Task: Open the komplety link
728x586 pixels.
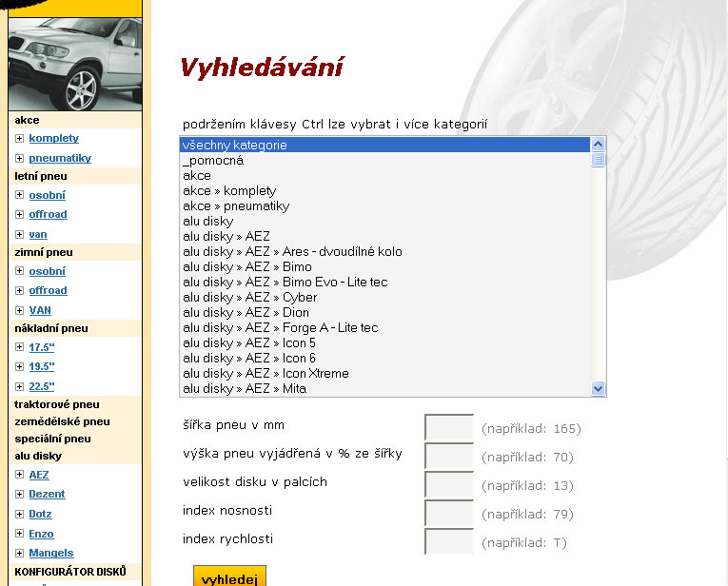Action: coord(54,138)
